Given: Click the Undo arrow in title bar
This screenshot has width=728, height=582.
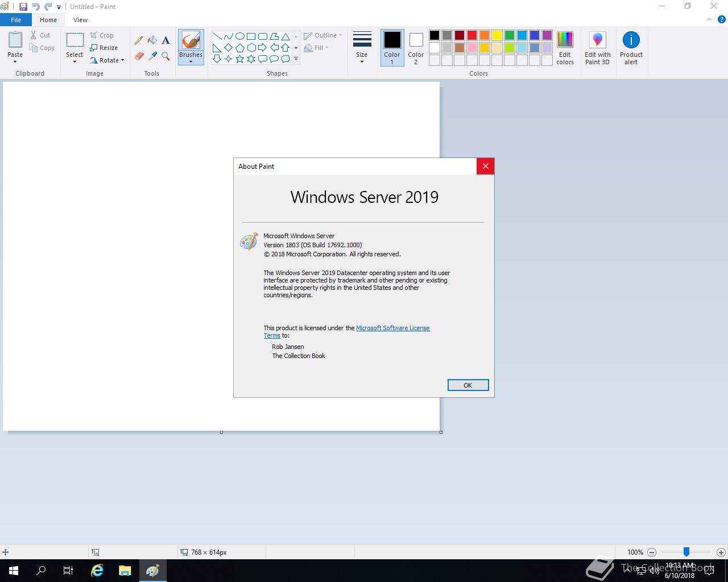Looking at the screenshot, I should (36, 7).
